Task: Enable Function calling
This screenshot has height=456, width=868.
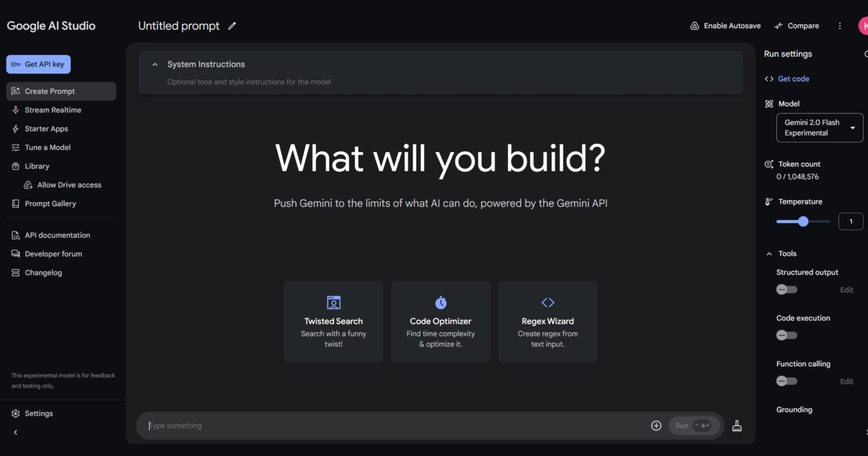Action: 786,381
